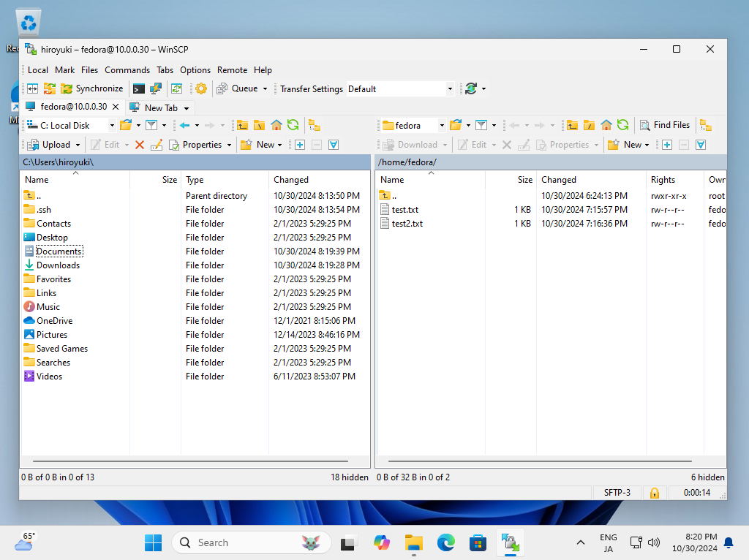Open the Commands menu
Screen dimensions: 749x560
coord(127,70)
